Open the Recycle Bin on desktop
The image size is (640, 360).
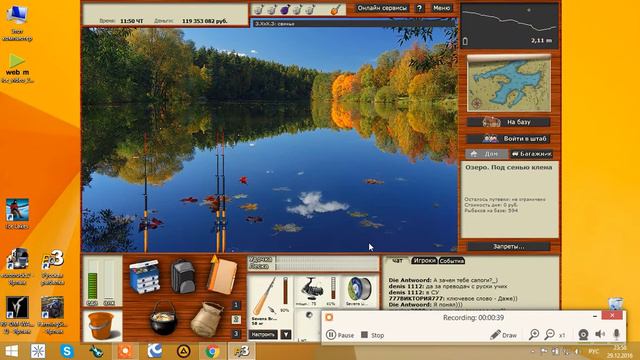point(615,304)
